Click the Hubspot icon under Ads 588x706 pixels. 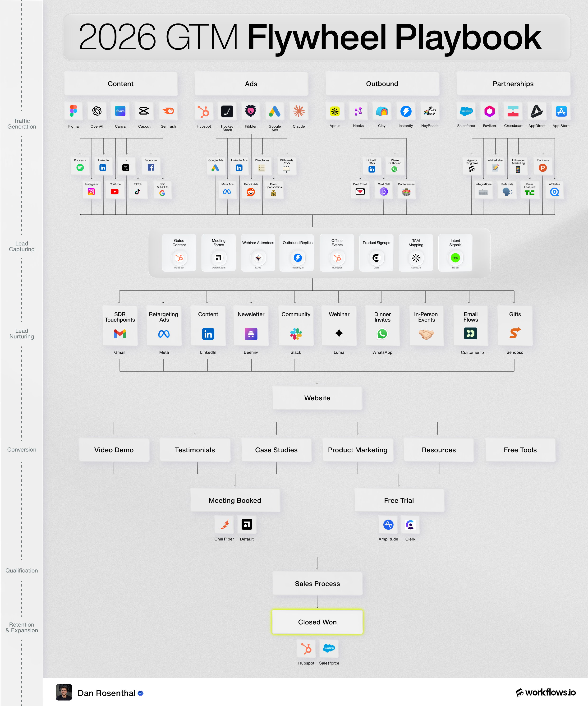tap(204, 111)
